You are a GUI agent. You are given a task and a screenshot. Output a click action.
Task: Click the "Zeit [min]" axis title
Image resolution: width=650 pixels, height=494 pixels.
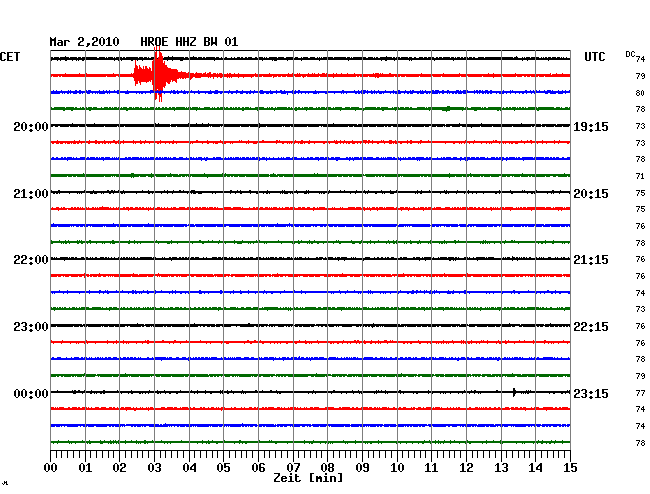pos(308,478)
